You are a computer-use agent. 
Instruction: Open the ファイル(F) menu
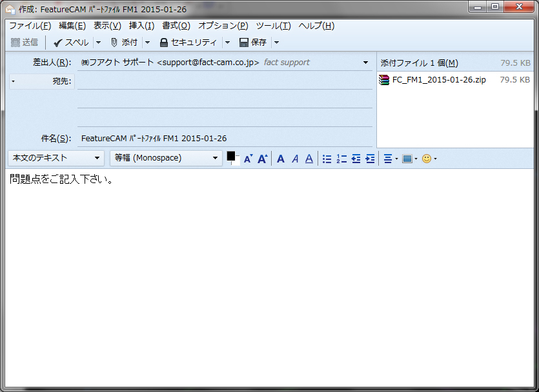tap(30, 26)
